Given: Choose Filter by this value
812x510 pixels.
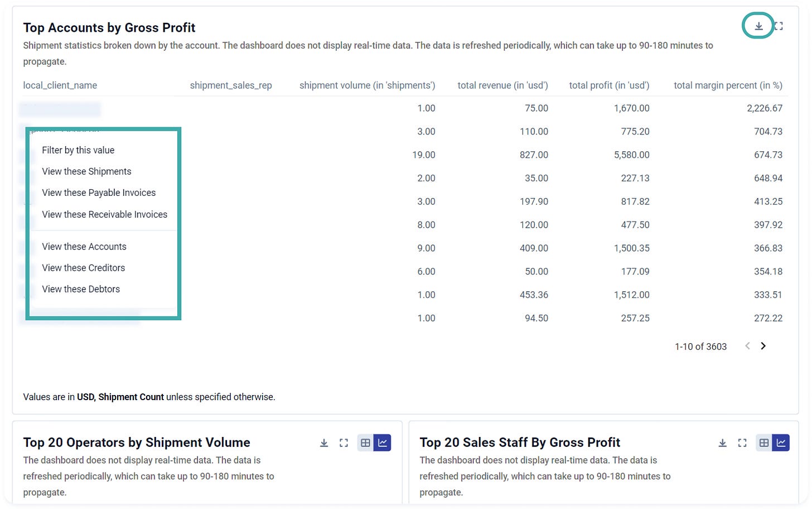Looking at the screenshot, I should tap(78, 150).
